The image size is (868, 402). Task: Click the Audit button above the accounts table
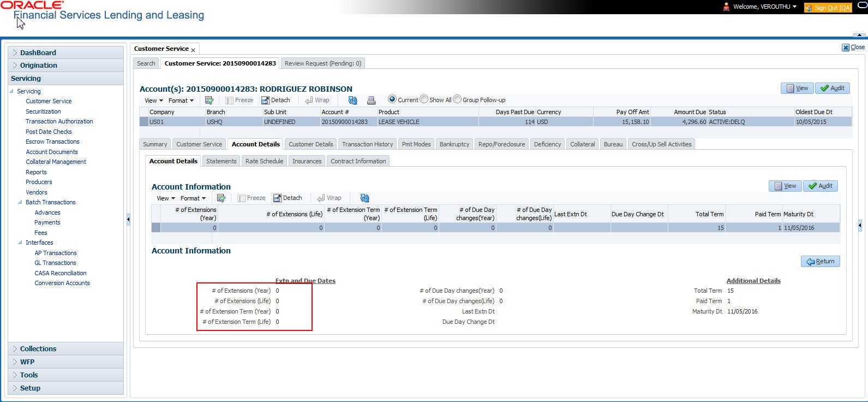coord(833,88)
